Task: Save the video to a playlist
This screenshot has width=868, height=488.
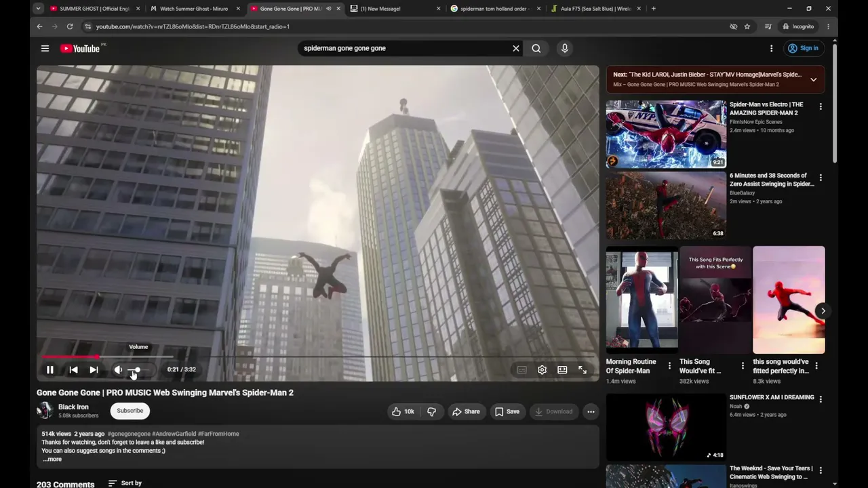Action: [x=507, y=411]
